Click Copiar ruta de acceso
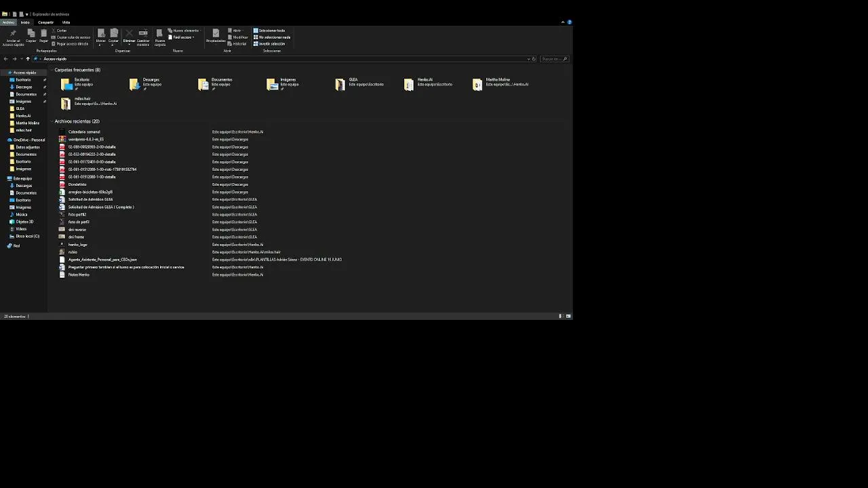868x488 pixels. (x=71, y=37)
